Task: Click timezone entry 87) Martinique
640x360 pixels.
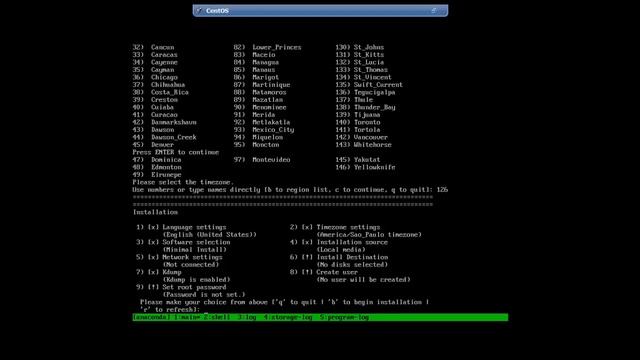Action: [x=262, y=85]
